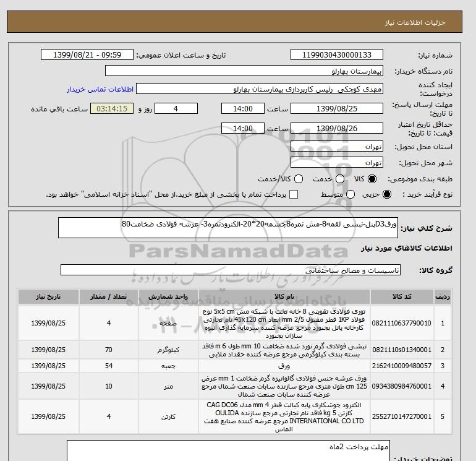Click the general need description text box
Image resolution: width=476 pixels, height=461 pixels.
coord(228,228)
